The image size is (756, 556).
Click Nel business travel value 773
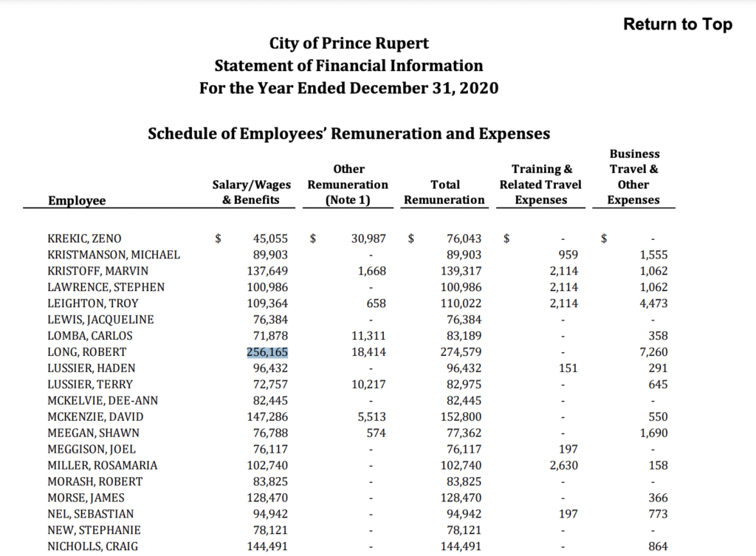point(659,514)
